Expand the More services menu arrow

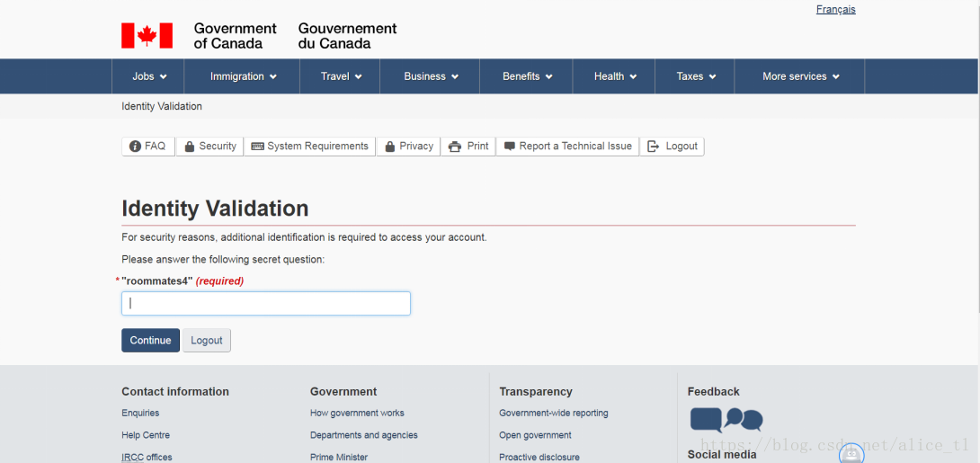click(x=836, y=76)
